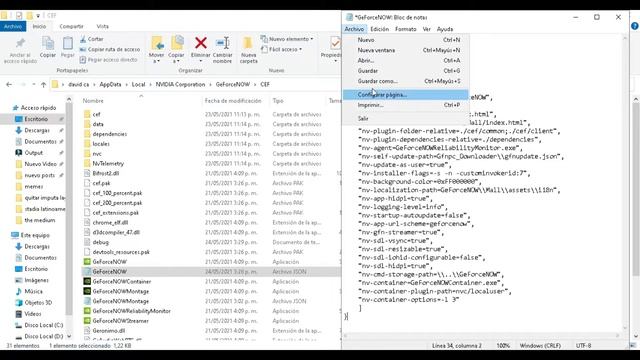
Task: Select dependencies folder
Action: [110, 134]
